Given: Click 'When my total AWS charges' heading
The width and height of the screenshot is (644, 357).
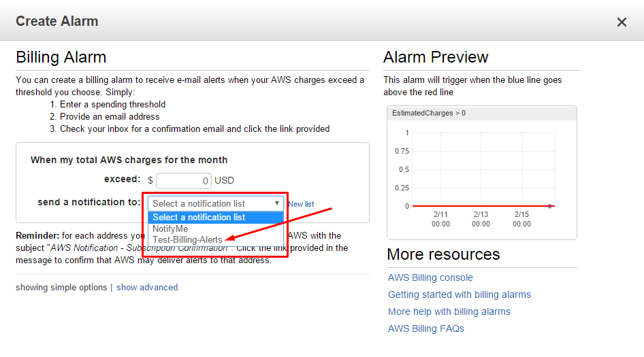Looking at the screenshot, I should tap(129, 160).
